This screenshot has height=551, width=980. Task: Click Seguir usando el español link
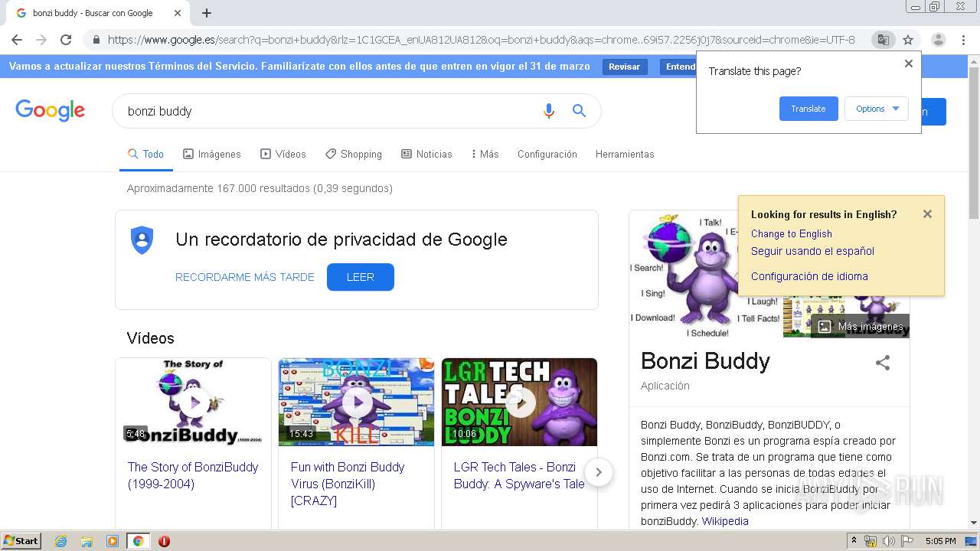pos(812,251)
